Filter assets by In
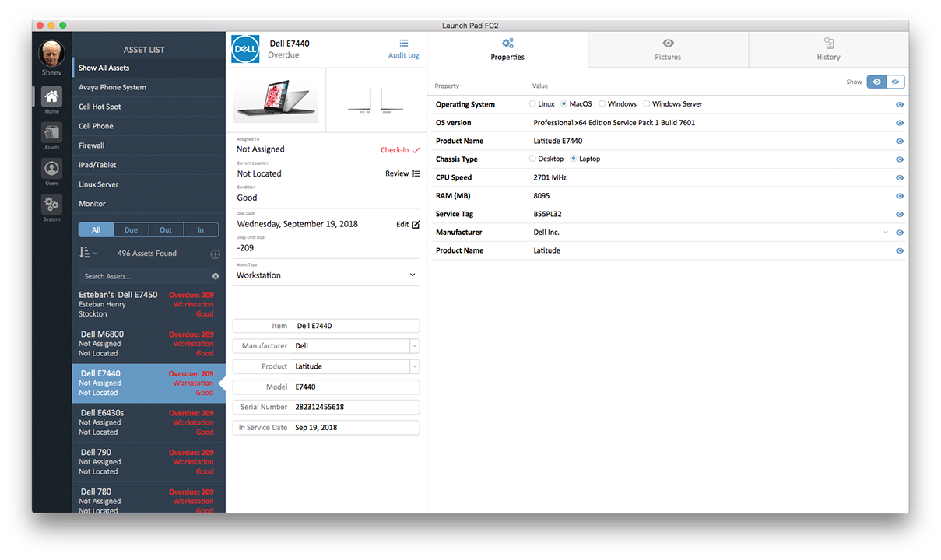This screenshot has height=560, width=941. (x=201, y=230)
